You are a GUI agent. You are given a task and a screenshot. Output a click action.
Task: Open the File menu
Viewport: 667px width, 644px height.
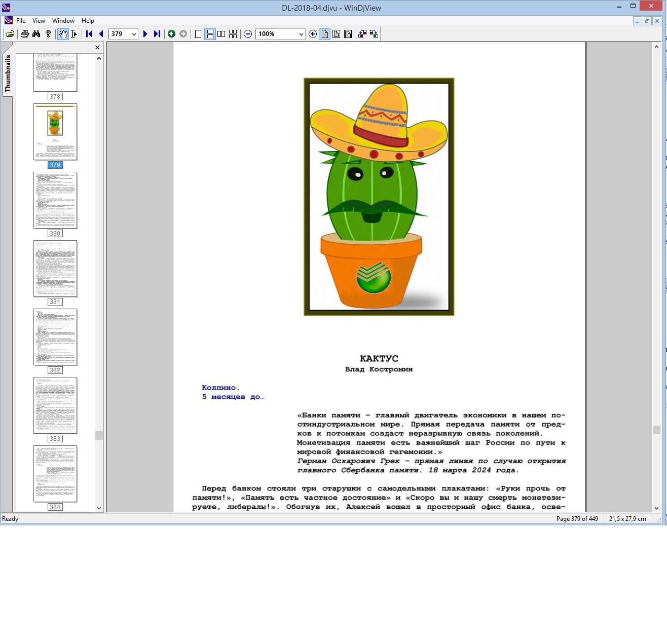coord(21,21)
